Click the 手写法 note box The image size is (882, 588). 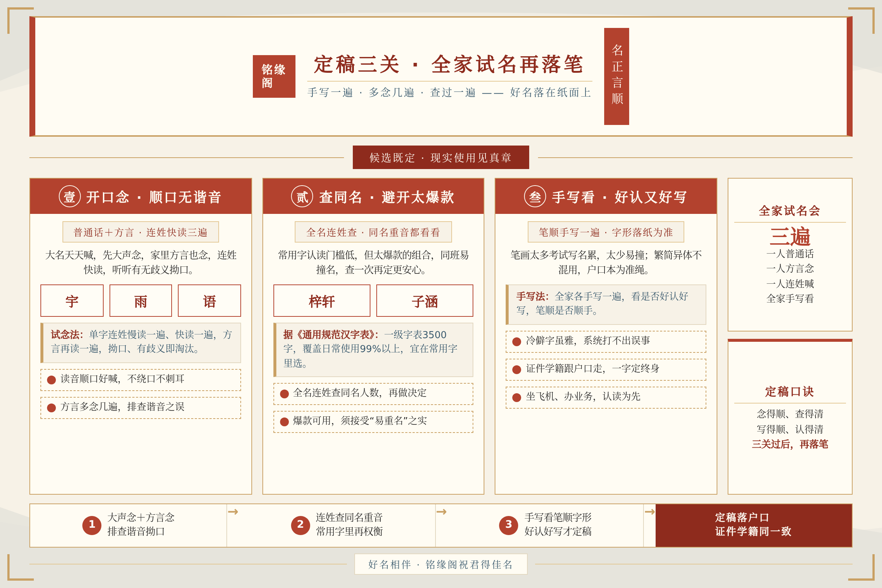[606, 305]
